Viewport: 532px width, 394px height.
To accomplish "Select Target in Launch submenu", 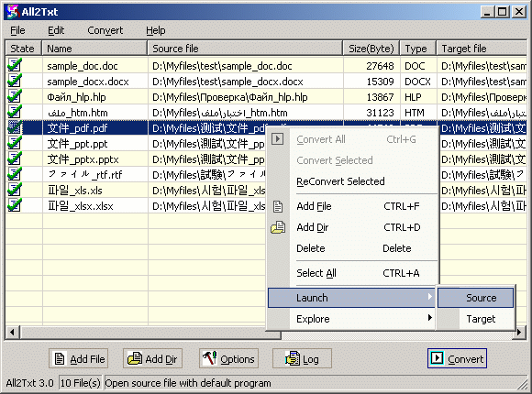I will point(476,319).
